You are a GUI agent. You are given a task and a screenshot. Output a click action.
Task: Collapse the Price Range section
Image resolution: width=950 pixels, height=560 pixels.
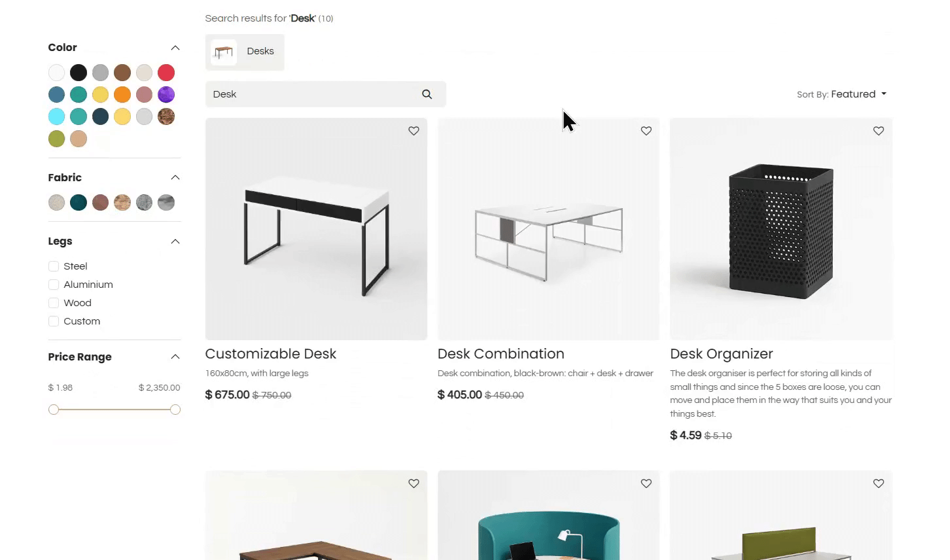coord(175,357)
